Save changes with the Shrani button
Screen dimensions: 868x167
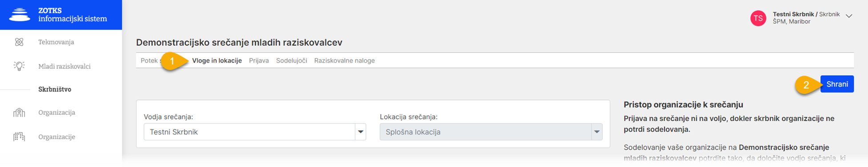(837, 84)
